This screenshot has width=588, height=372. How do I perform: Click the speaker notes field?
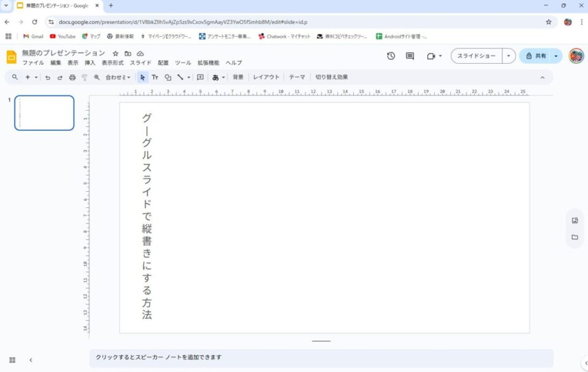[321, 358]
